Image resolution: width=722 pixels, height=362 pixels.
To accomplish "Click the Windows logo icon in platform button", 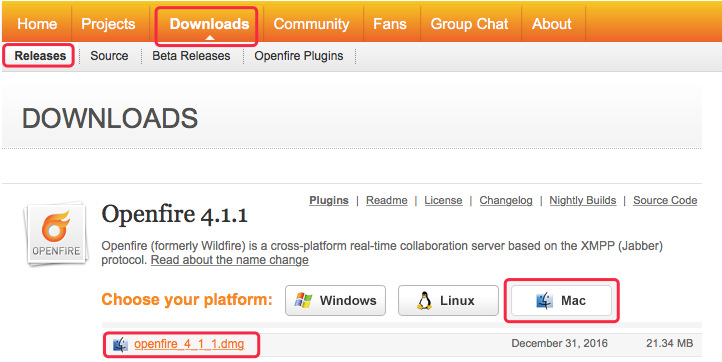I will tap(303, 301).
